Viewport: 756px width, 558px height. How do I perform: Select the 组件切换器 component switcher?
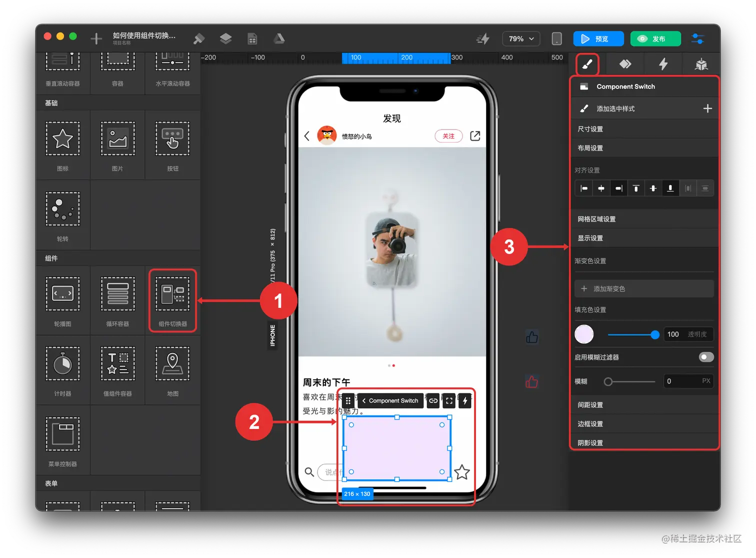coord(173,300)
